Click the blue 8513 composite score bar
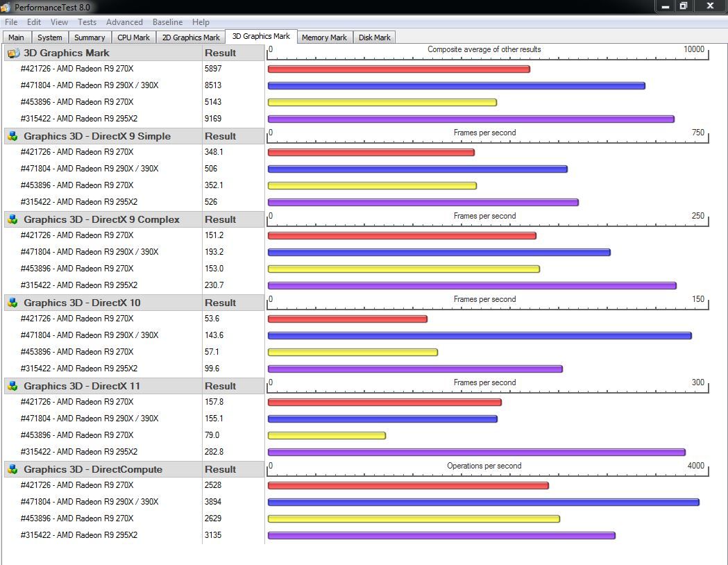 click(457, 86)
